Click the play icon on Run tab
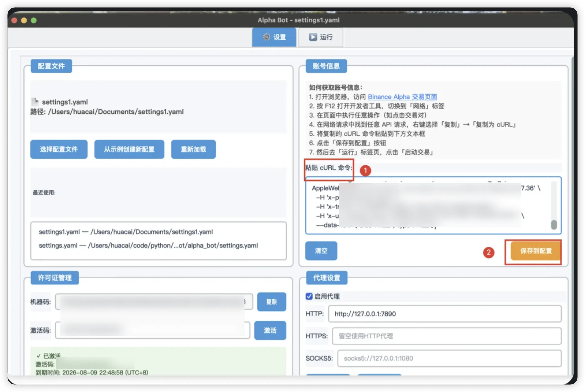 pyautogui.click(x=313, y=37)
